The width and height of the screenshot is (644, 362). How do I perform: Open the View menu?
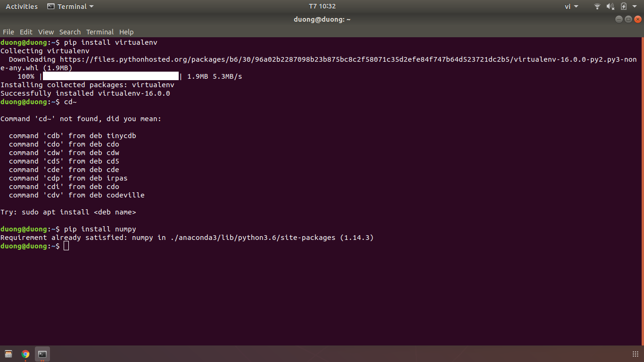pyautogui.click(x=46, y=32)
